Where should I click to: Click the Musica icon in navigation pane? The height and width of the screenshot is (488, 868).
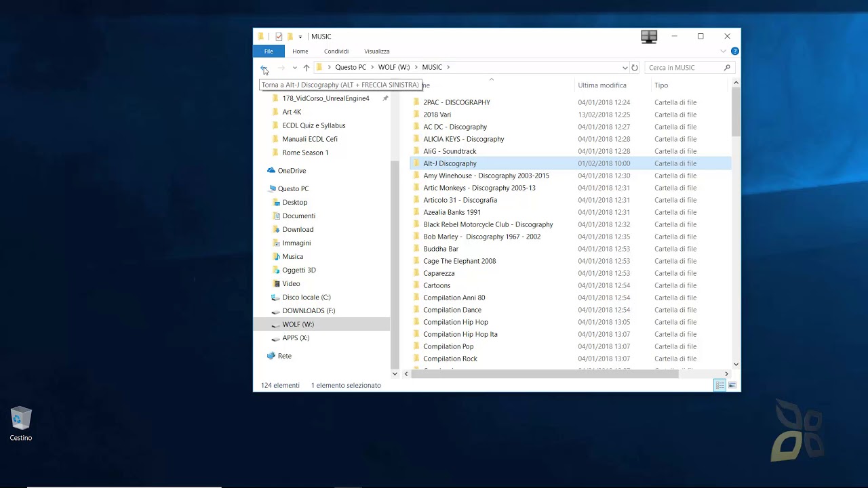276,257
